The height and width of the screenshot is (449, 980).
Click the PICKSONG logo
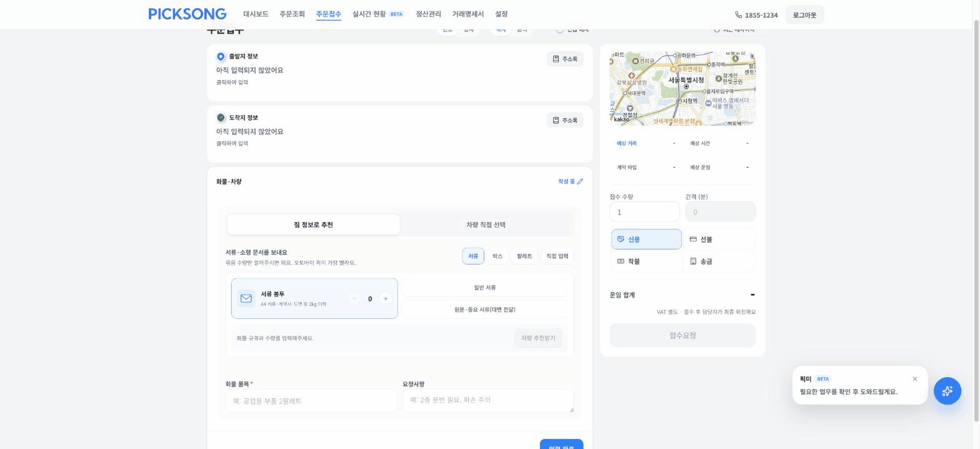point(187,14)
